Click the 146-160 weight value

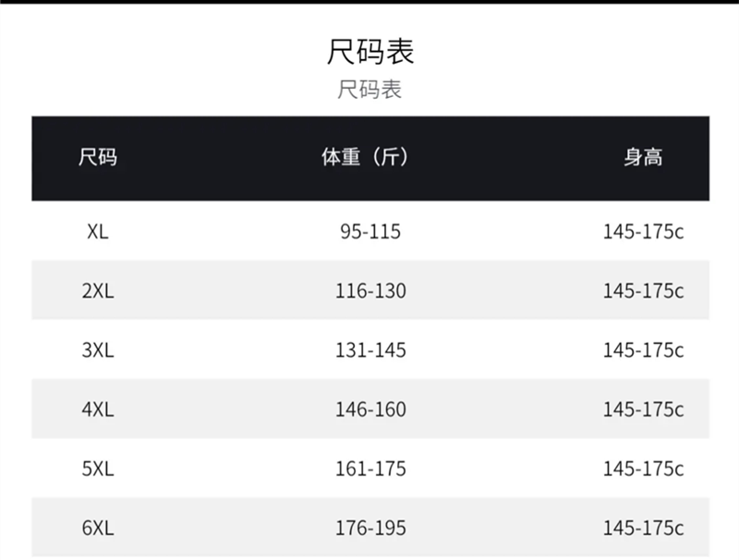click(370, 409)
